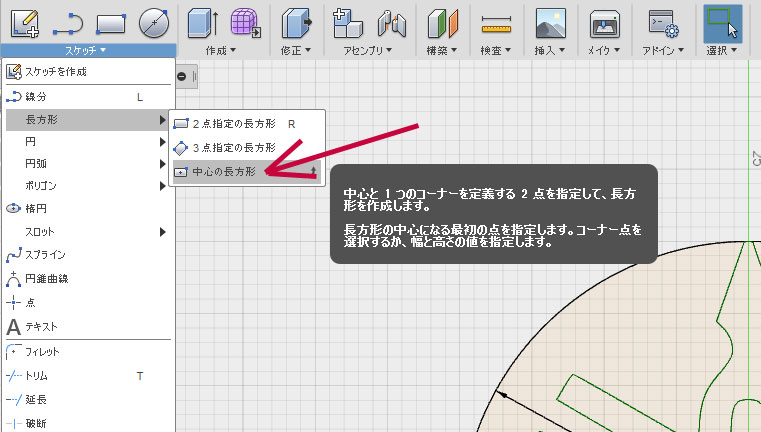
Task: Select the Line tool icon in toolbar
Action: point(67,21)
